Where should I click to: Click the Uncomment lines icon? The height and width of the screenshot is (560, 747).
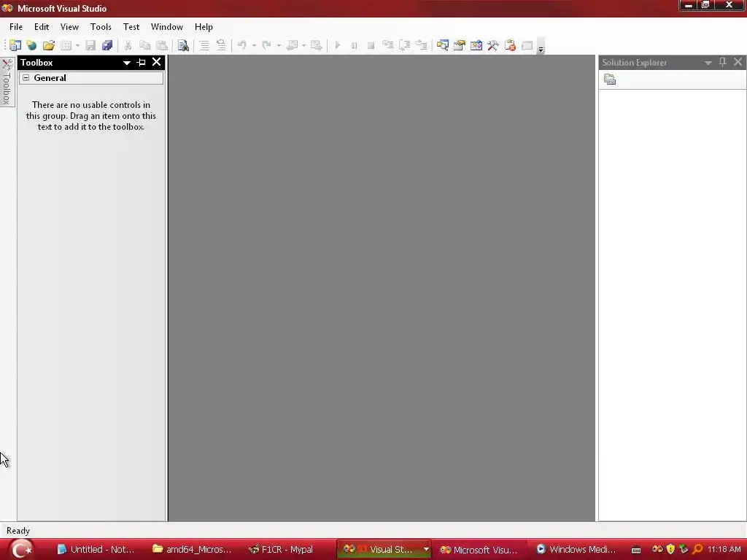[x=221, y=45]
